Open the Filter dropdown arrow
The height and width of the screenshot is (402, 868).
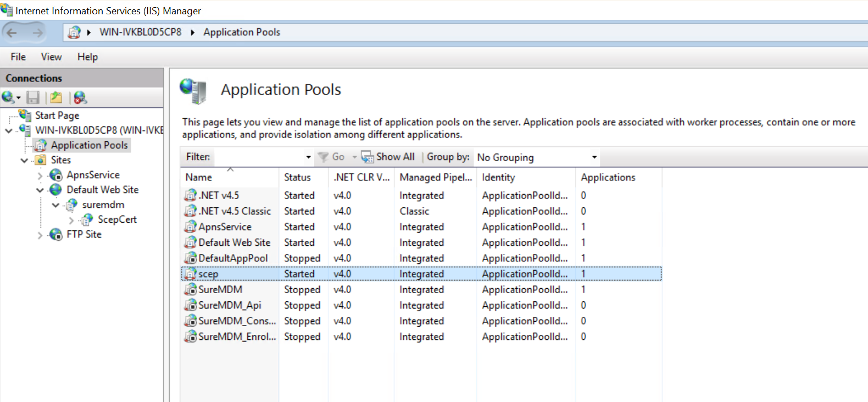coord(308,157)
